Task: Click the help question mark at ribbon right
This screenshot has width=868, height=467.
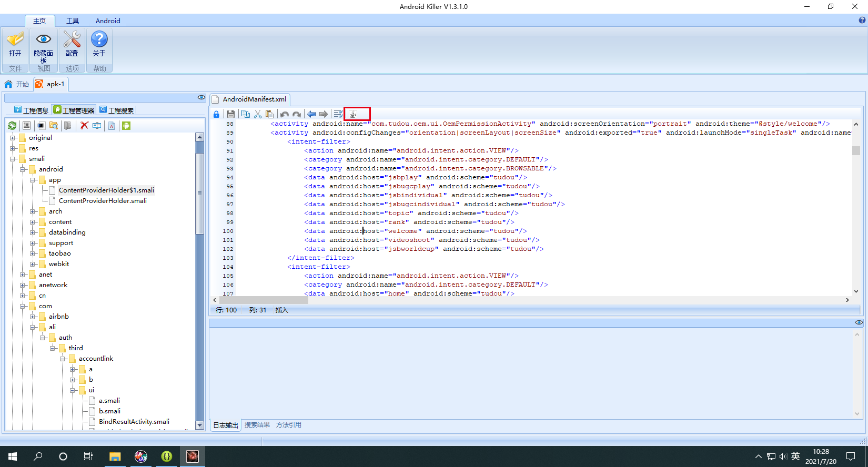Action: click(x=862, y=21)
